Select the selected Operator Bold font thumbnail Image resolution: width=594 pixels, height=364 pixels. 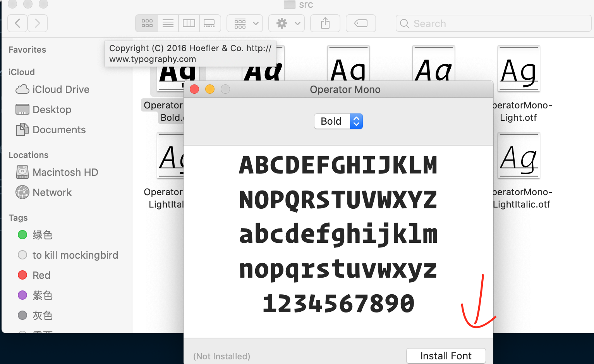pos(170,79)
